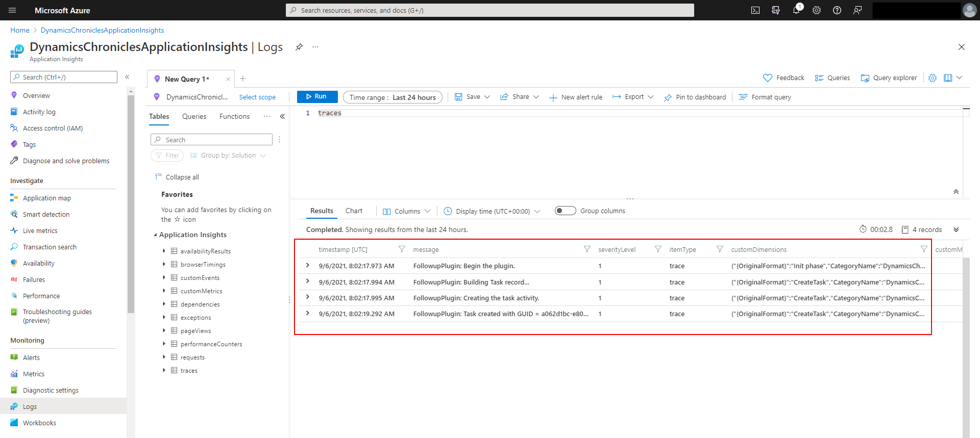Create a New alert rule
This screenshot has width=980, height=438.
tap(576, 97)
